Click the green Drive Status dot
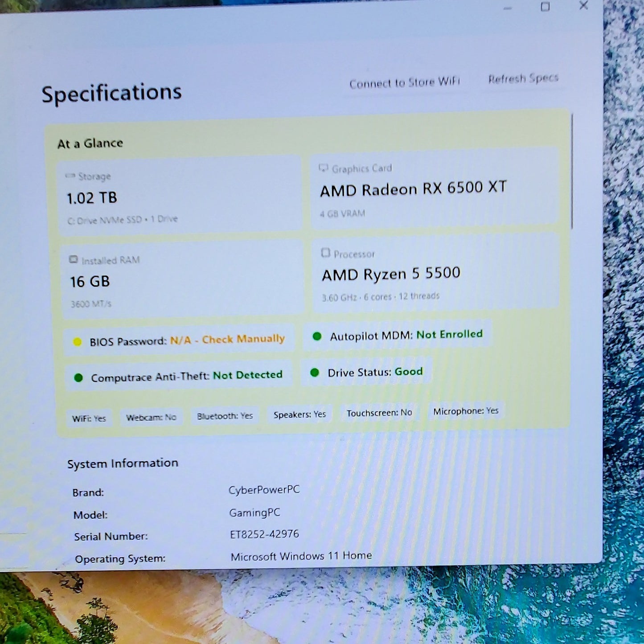644x644 pixels. click(315, 373)
